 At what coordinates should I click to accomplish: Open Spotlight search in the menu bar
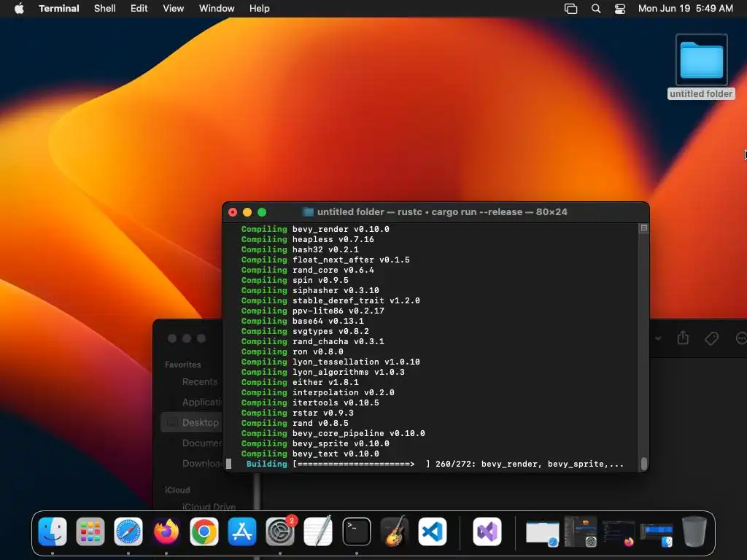(596, 9)
